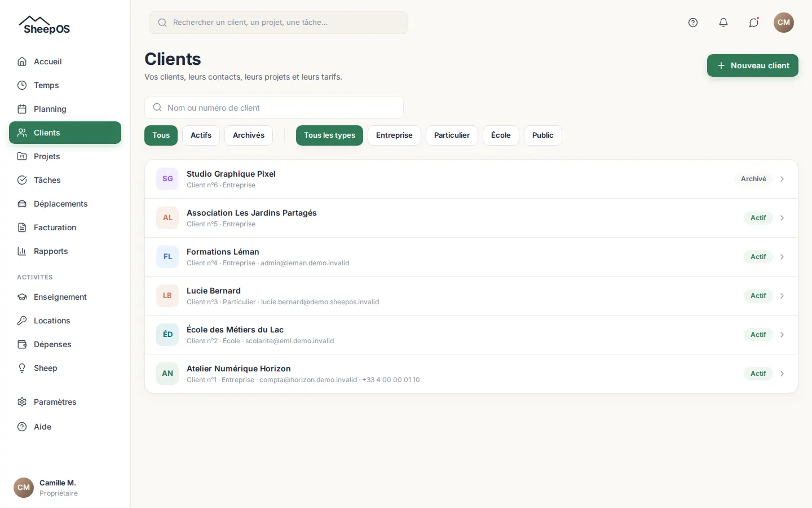Open Facturation in the sidebar
Image resolution: width=812 pixels, height=508 pixels.
(65, 227)
